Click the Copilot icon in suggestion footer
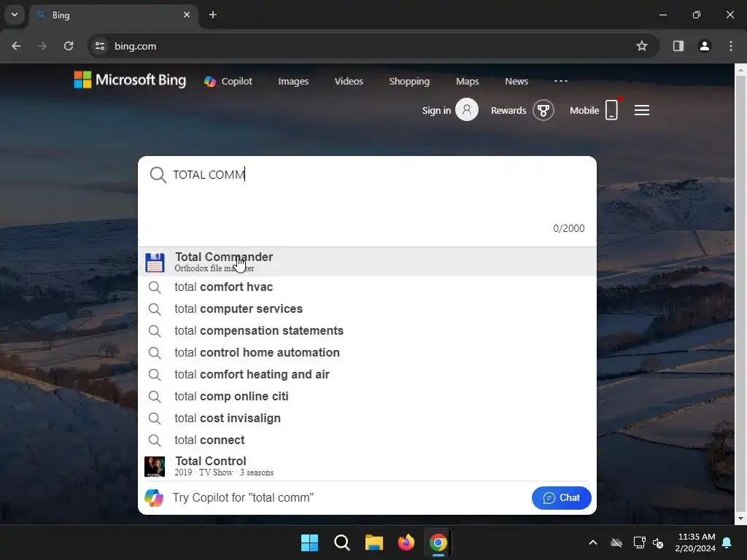The height and width of the screenshot is (560, 747). coord(154,498)
